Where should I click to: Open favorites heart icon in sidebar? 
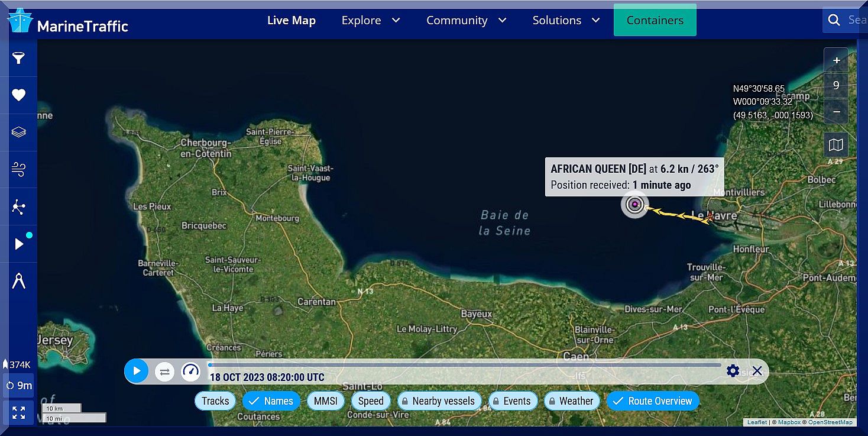19,95
